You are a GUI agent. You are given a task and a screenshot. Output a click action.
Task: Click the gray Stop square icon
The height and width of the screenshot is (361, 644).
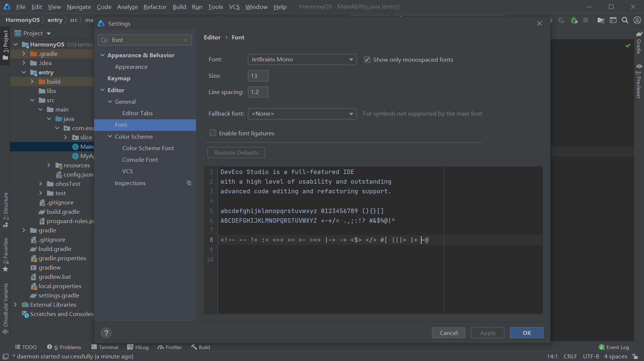click(586, 20)
